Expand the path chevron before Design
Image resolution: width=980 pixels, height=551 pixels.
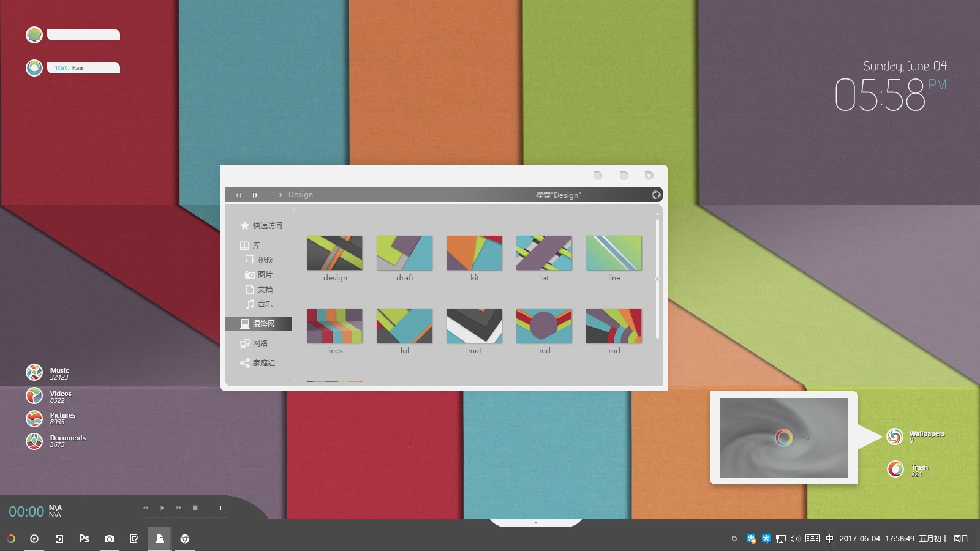point(281,195)
